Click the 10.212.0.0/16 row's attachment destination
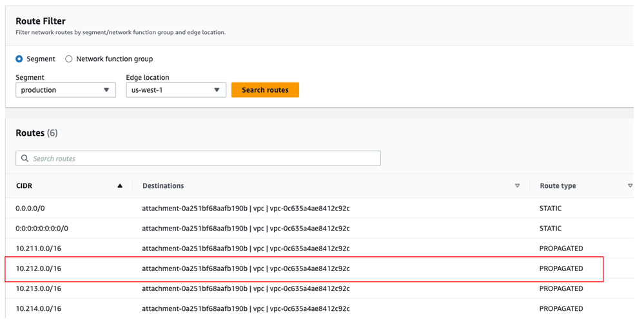This screenshot has width=644, height=320. (x=246, y=268)
